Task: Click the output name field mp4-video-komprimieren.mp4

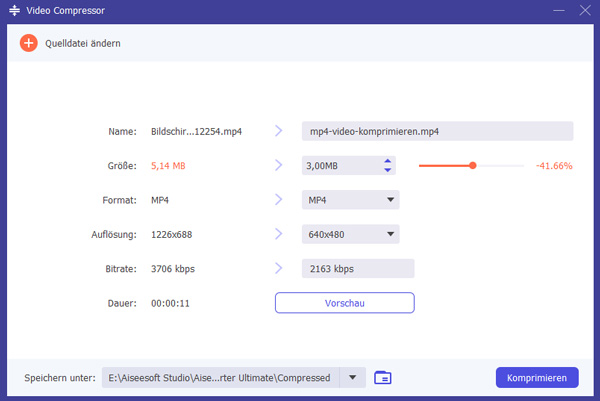Action: 437,132
